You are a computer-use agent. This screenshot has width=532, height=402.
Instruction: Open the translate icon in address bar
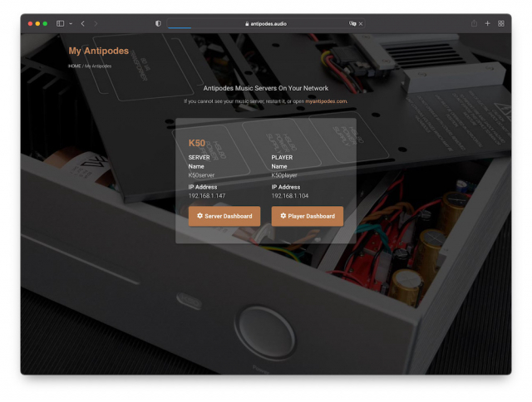tap(352, 23)
